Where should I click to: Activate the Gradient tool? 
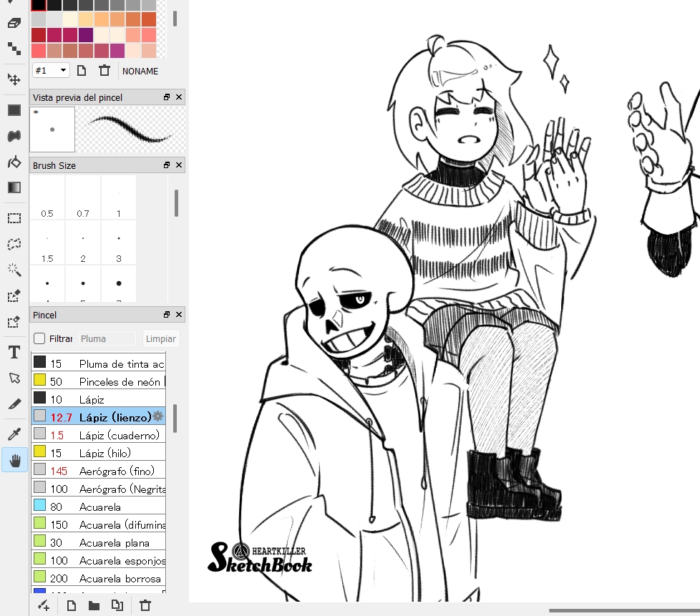[x=14, y=187]
